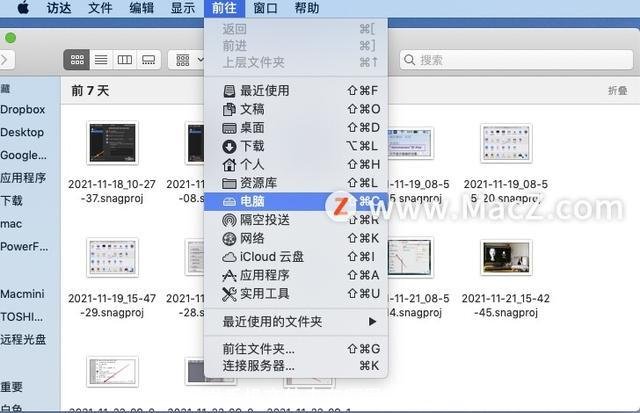Choose 个人 home folder menu item
The width and height of the screenshot is (640, 413).
tap(296, 164)
